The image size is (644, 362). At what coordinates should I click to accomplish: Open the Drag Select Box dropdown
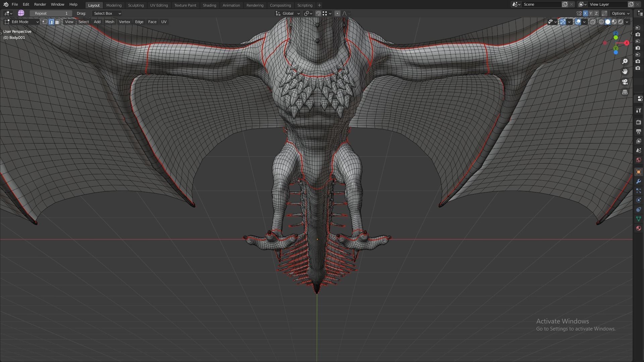107,13
